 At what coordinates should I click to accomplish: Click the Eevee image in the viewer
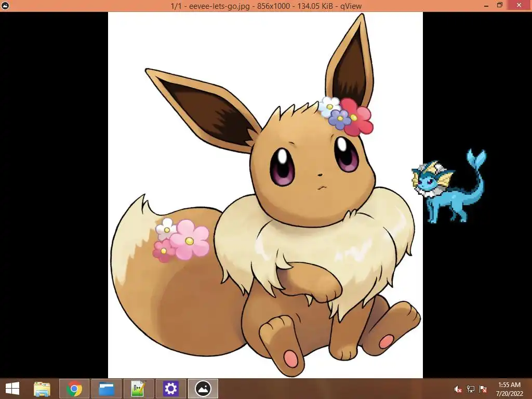(265, 195)
